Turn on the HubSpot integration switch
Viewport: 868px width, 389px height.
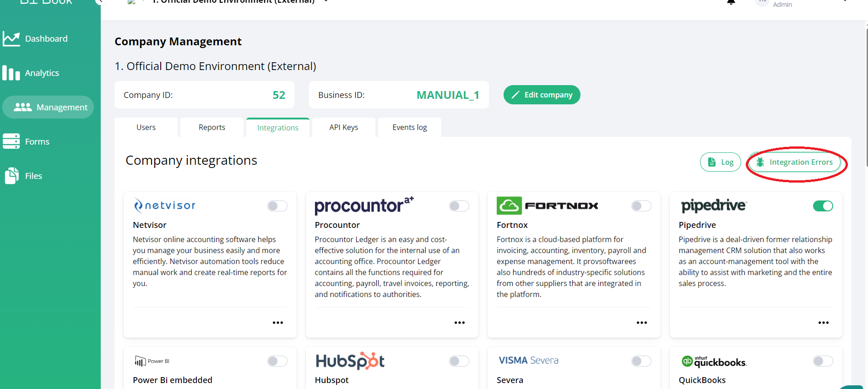click(x=459, y=361)
